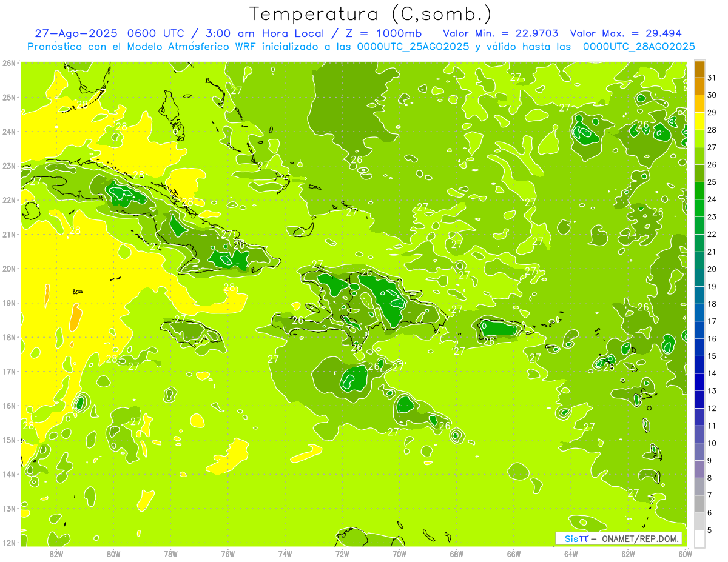
Task: Click the 14N latitude axis label
Action: (x=9, y=474)
